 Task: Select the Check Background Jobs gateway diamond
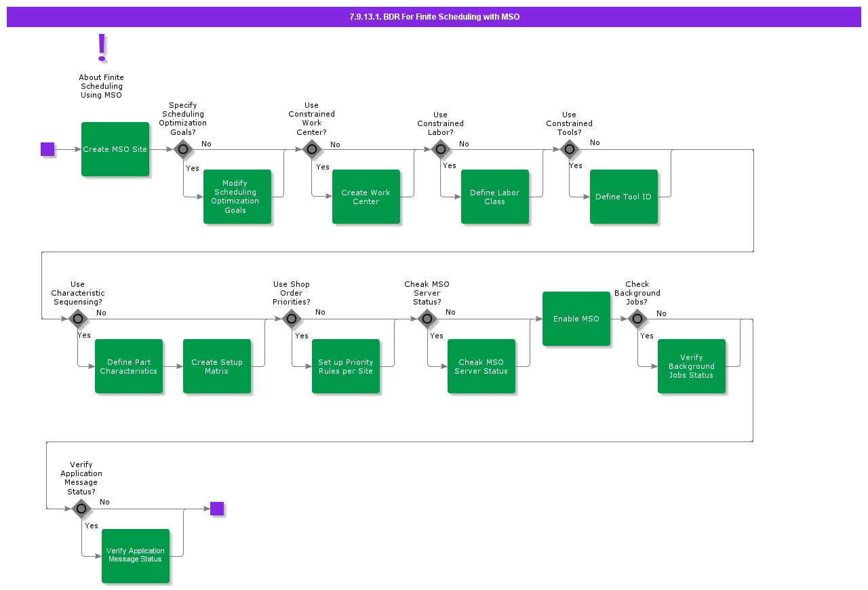(x=637, y=319)
